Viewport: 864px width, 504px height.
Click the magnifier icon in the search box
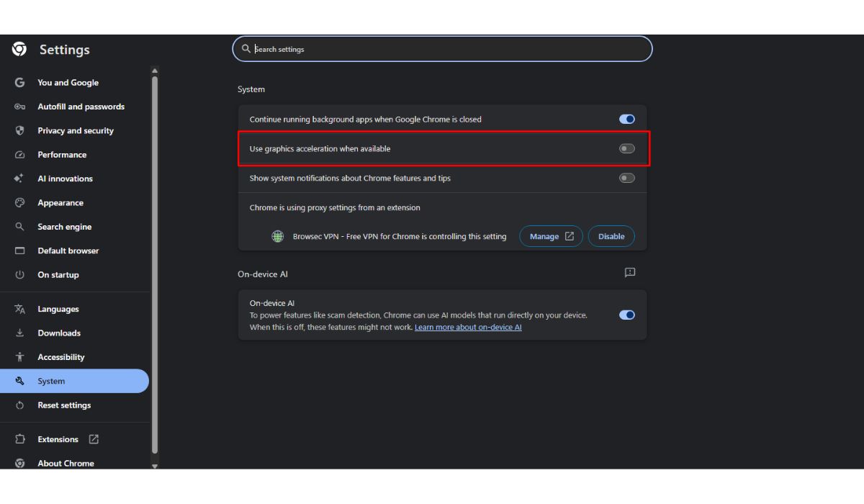246,49
